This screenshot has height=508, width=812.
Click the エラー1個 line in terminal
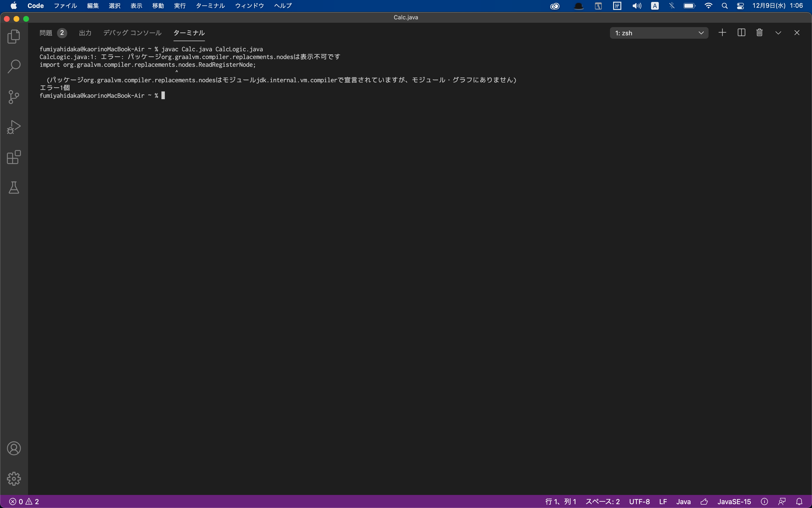(55, 88)
